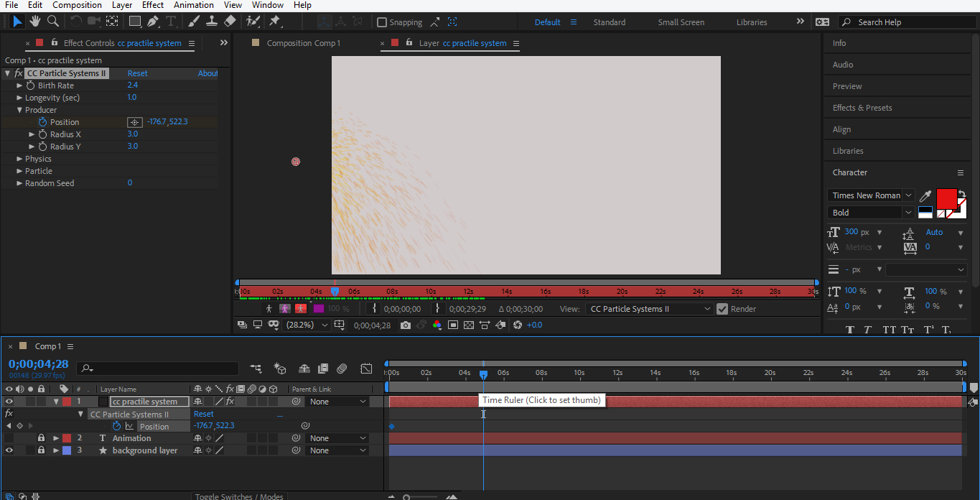This screenshot has height=500, width=980.
Task: Select the Hand tool
Action: pos(34,22)
